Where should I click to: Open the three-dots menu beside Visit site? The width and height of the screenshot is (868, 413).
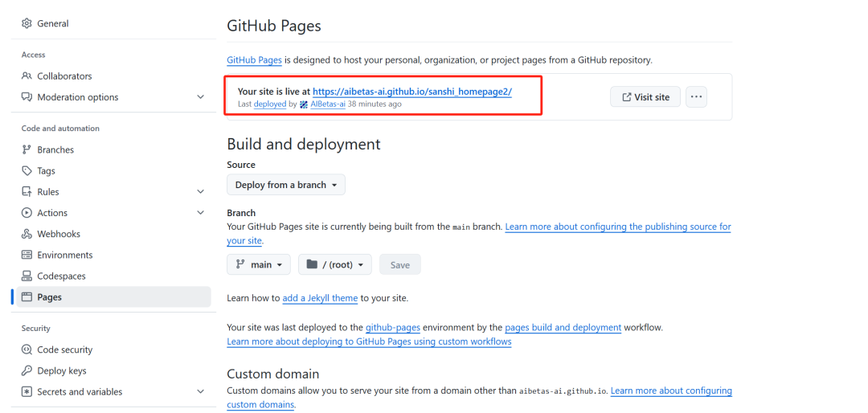696,97
